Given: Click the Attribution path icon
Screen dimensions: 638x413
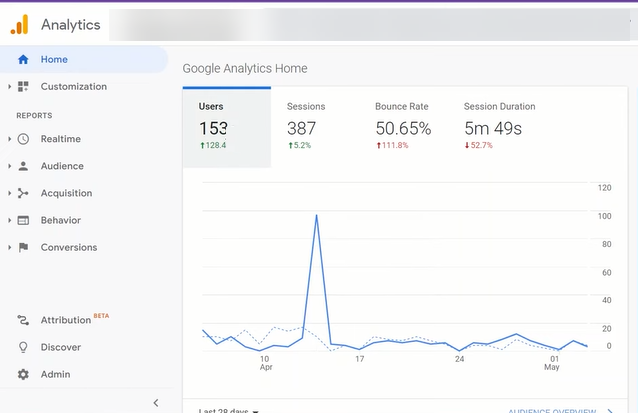Looking at the screenshot, I should (23, 320).
